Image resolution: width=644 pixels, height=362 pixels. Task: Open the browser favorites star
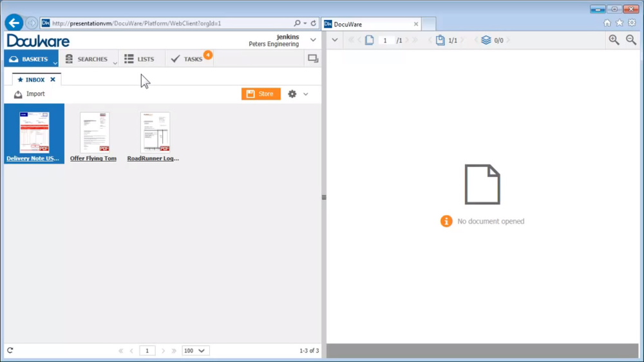pyautogui.click(x=620, y=23)
